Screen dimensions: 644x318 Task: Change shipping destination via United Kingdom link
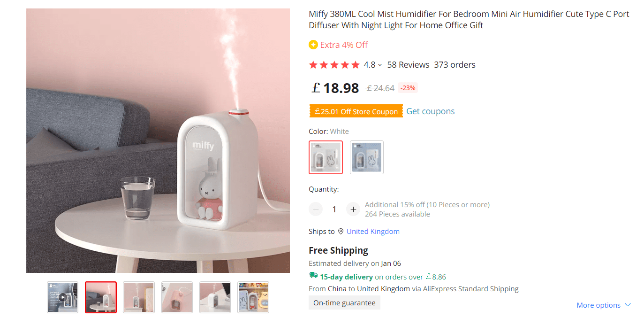coord(373,231)
